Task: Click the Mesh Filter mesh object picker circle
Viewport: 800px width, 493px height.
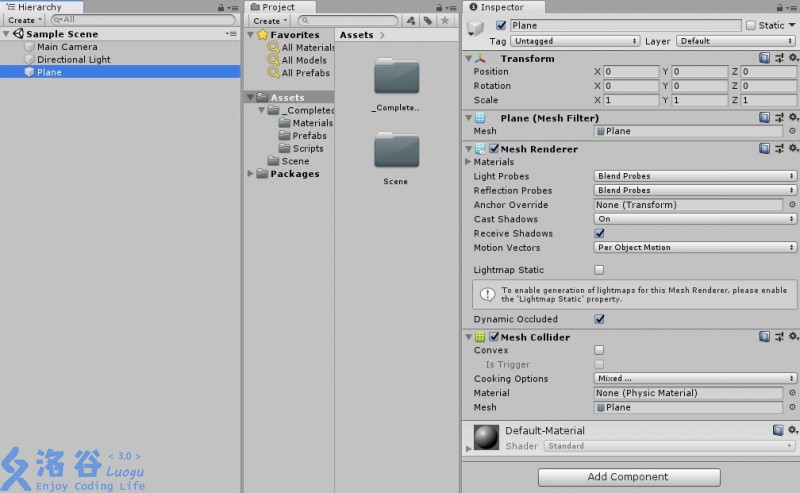Action: [x=792, y=131]
